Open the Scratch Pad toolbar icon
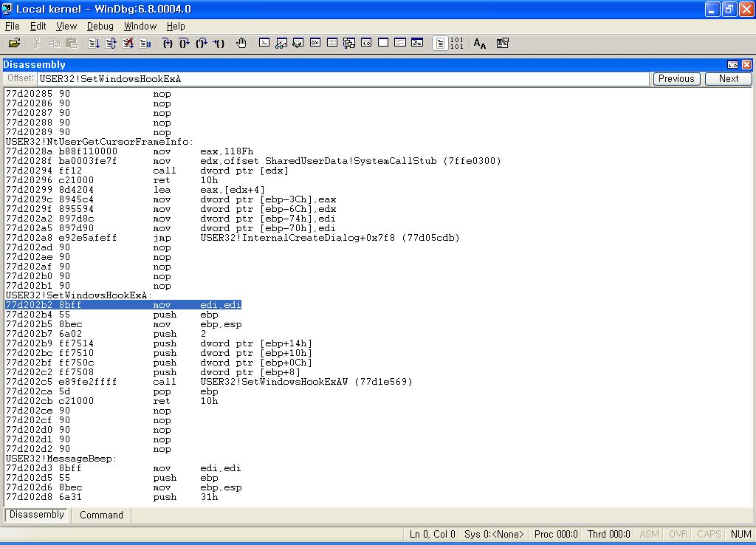Image resolution: width=756 pixels, height=545 pixels. point(383,44)
